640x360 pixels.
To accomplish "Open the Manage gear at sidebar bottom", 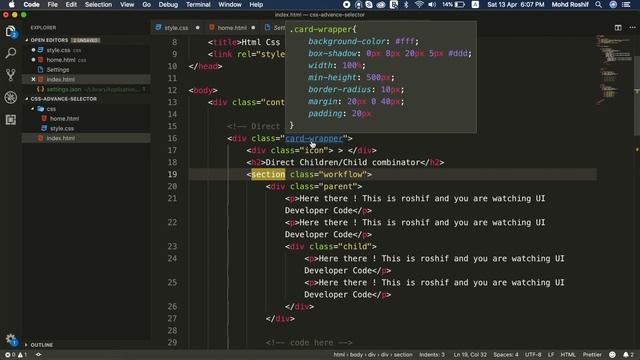I will 11,339.
